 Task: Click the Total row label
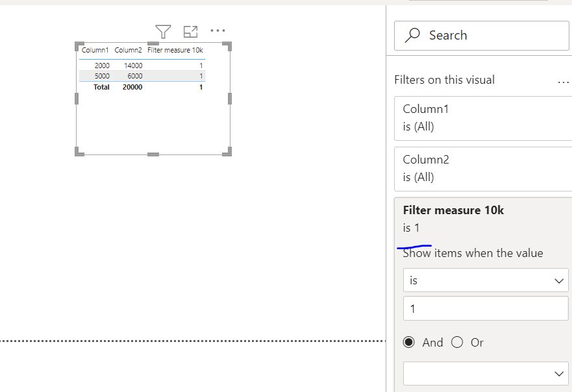(x=101, y=87)
